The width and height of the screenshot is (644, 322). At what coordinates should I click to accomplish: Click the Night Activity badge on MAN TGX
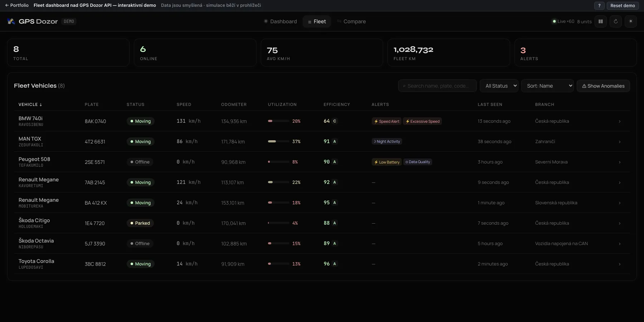pos(387,141)
